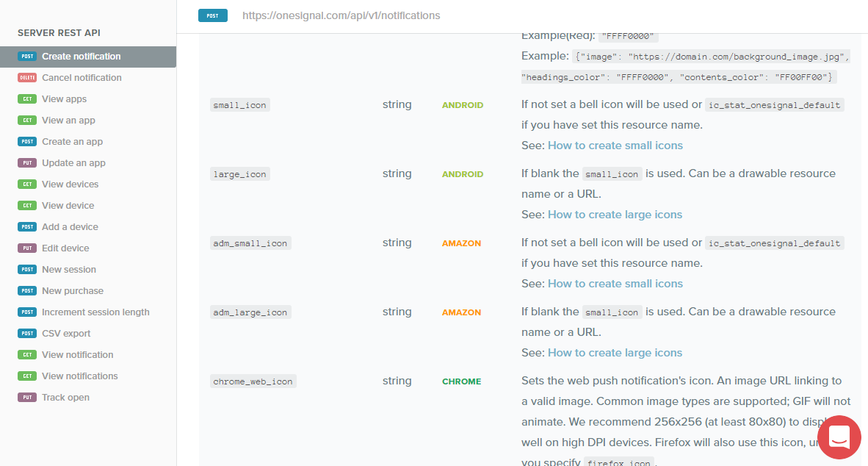Viewport: 868px width, 466px height.
Task: Click the POST badge beside Add a device
Action: click(x=27, y=226)
